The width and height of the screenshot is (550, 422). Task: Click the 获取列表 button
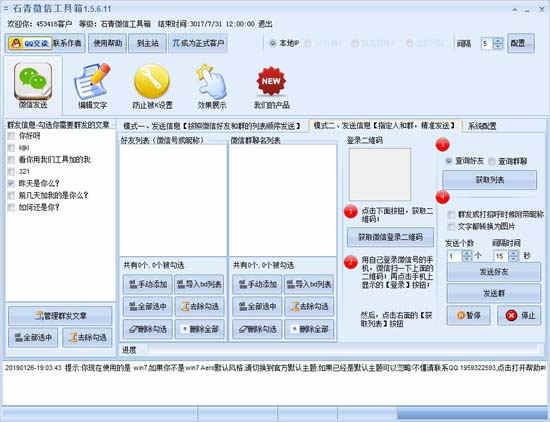point(489,180)
